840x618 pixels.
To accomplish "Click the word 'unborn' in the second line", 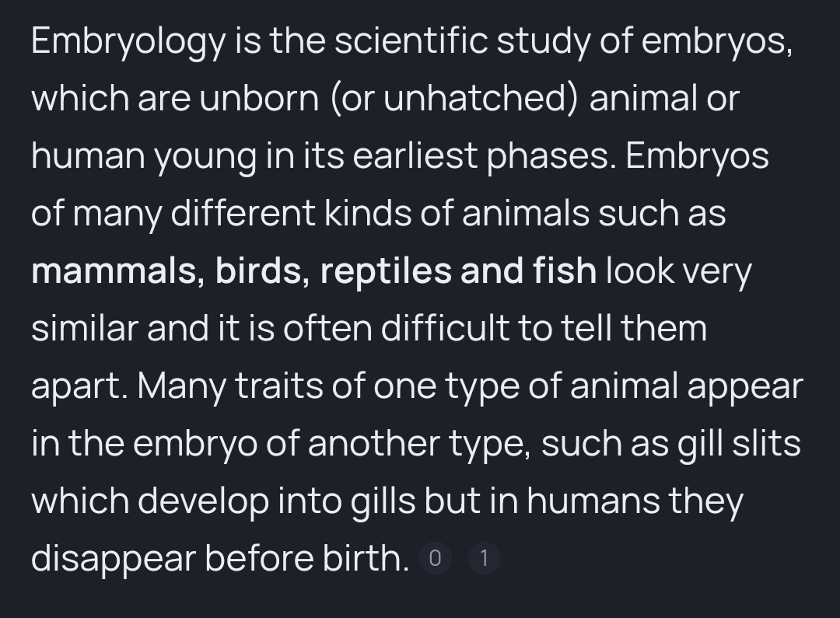I will pyautogui.click(x=259, y=99).
